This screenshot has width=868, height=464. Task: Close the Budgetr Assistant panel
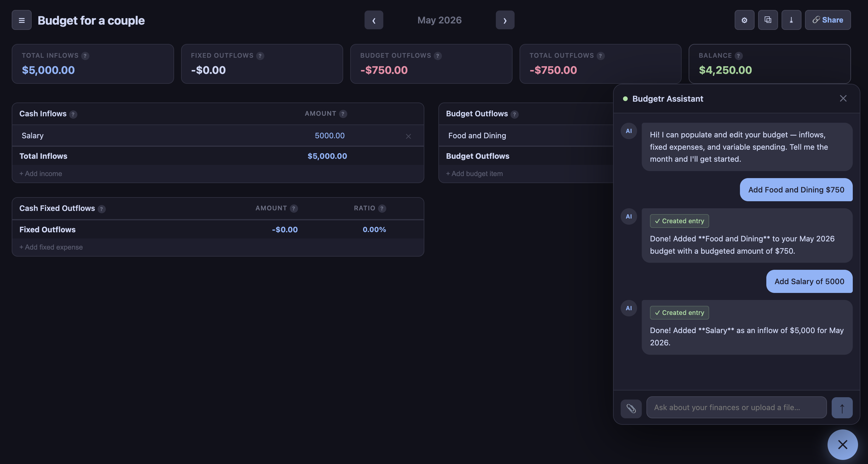click(843, 98)
